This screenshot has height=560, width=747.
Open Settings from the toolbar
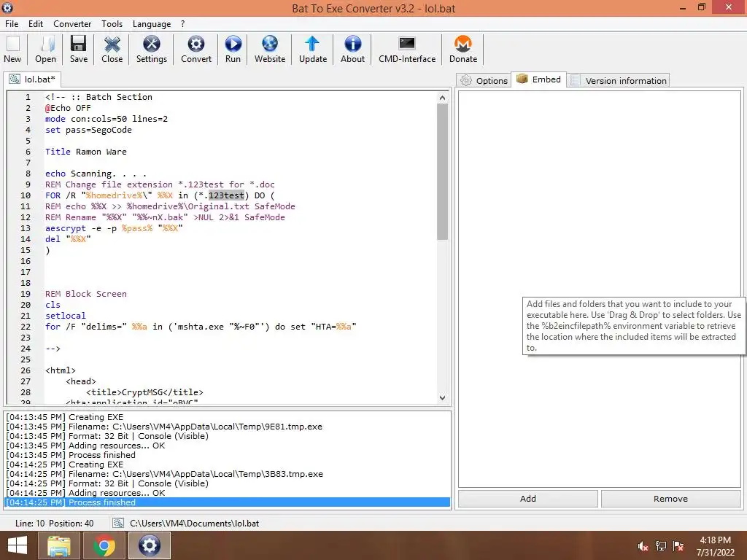[x=152, y=49]
